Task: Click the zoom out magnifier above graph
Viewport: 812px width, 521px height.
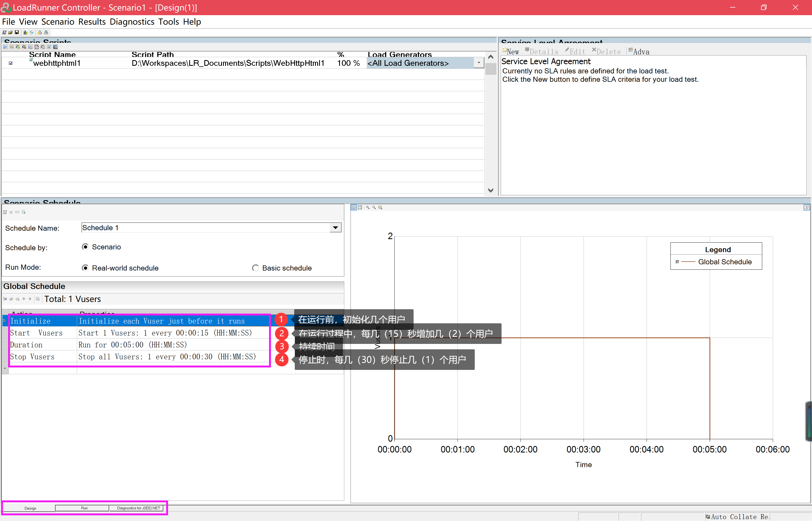Action: [x=374, y=207]
